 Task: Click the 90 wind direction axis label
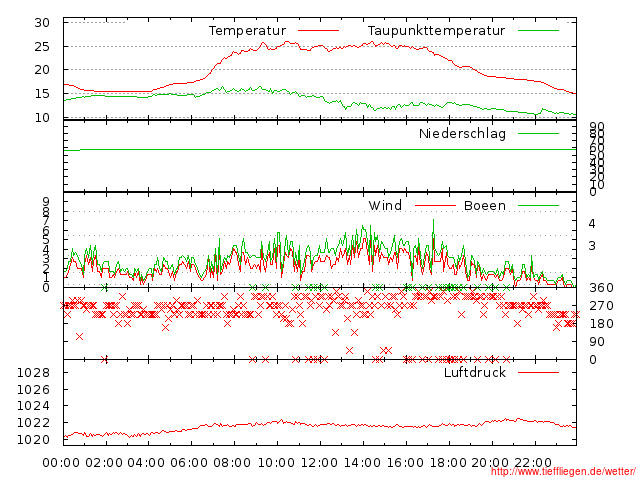[x=597, y=342]
